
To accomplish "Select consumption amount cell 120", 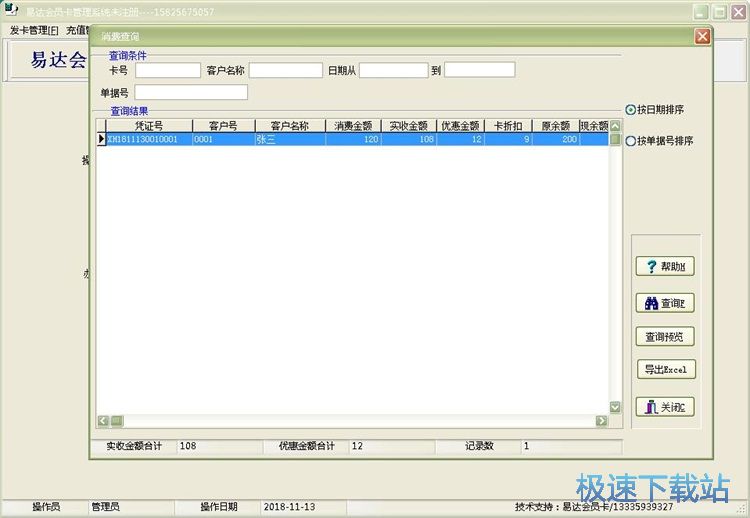I will coord(353,139).
